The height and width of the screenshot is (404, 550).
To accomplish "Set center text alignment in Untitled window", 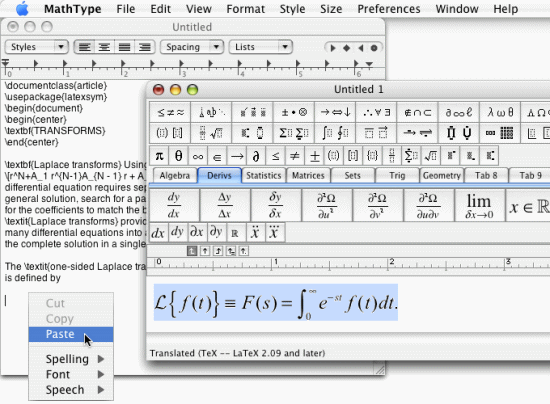I will click(104, 47).
